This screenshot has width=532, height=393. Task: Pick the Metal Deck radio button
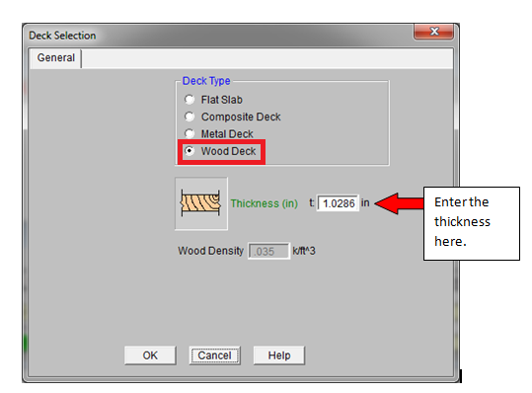coord(190,133)
